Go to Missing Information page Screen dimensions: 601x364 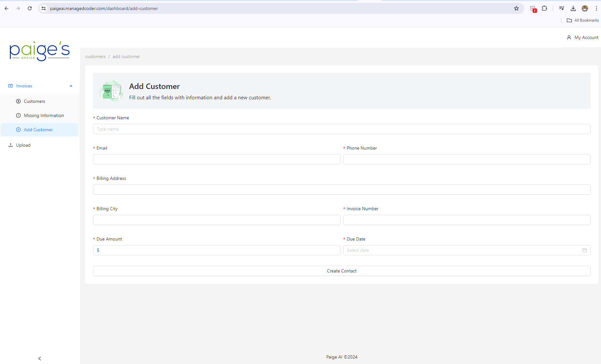click(44, 115)
